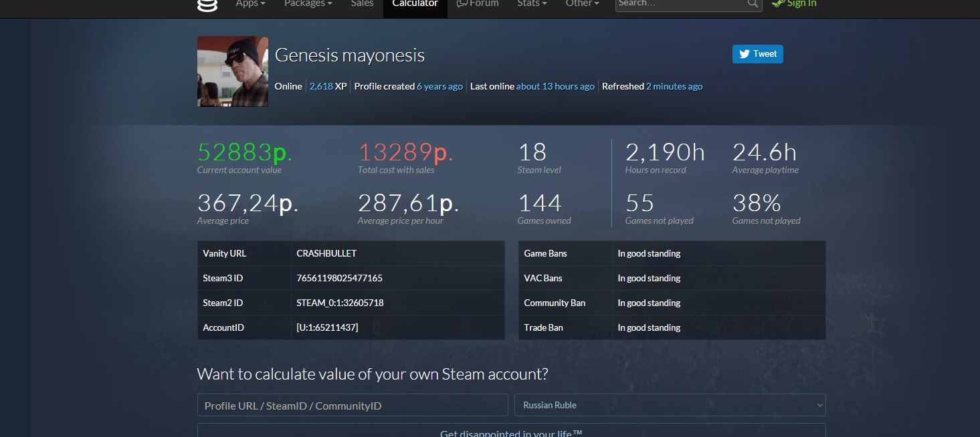
Task: Click the Community Ban row label
Action: 555,303
